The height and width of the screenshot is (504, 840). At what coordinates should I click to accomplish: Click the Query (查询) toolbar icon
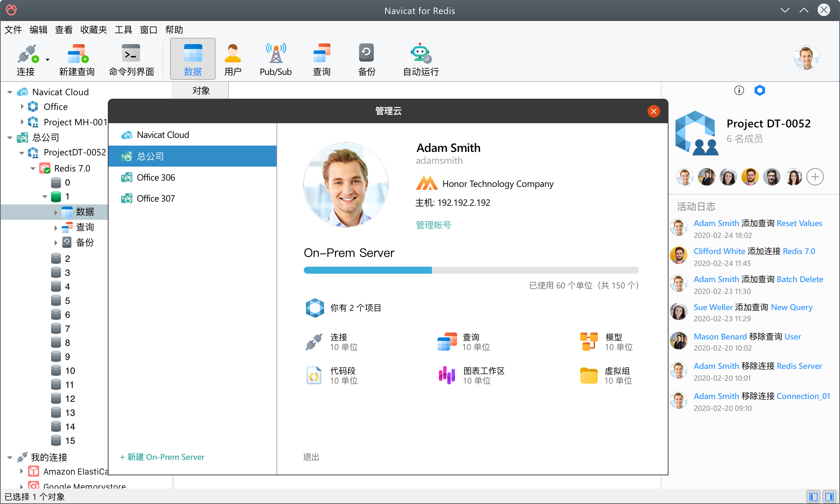[x=322, y=59]
